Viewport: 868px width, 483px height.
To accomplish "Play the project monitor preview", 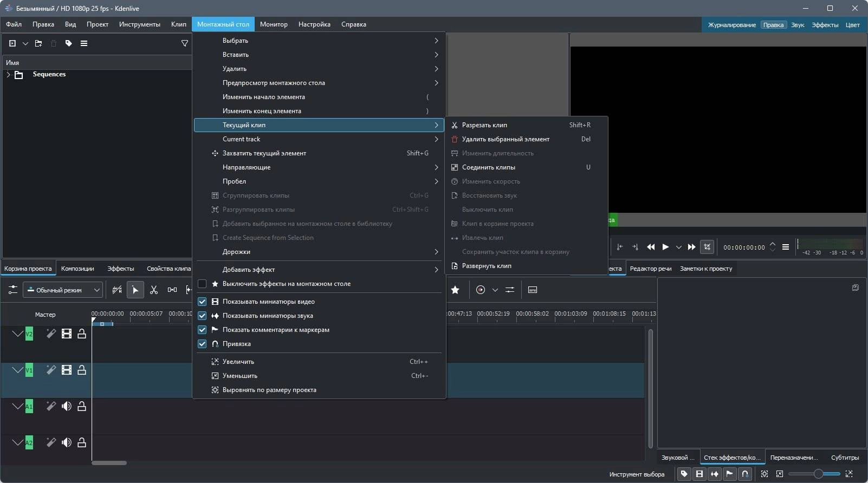I will (x=665, y=247).
